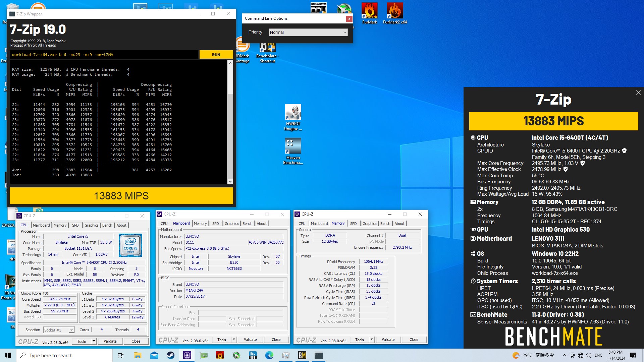Viewport: 644px width, 362px height.
Task: Open File Explorer from taskbar
Action: [x=138, y=355]
